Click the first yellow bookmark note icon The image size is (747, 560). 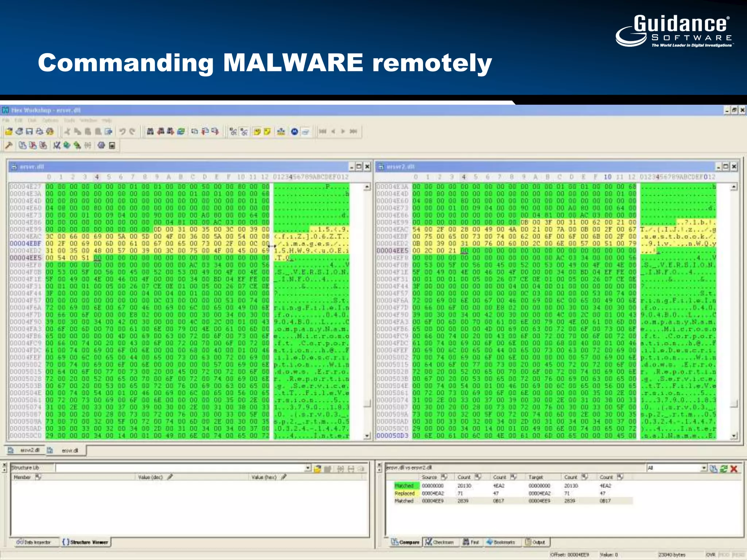[x=257, y=131]
